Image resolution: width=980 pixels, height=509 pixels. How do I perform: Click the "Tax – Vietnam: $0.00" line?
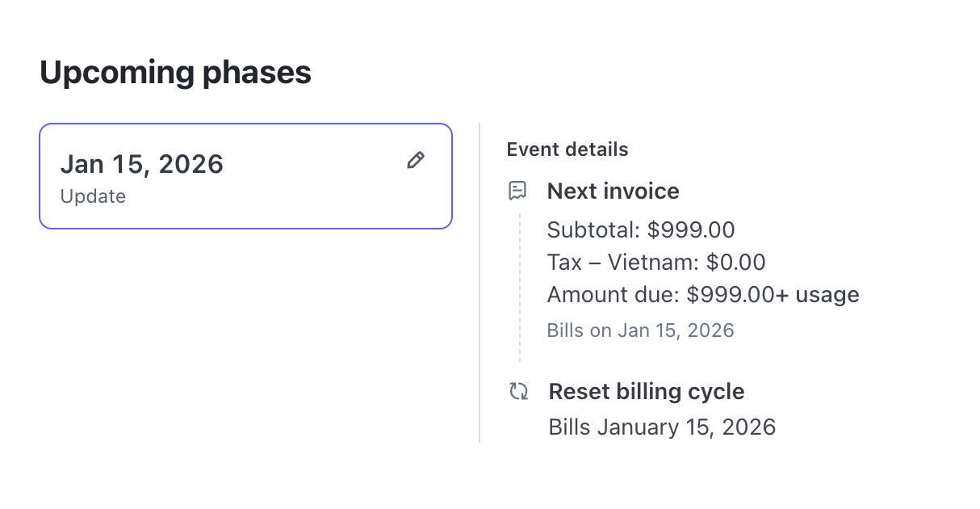[x=655, y=263]
